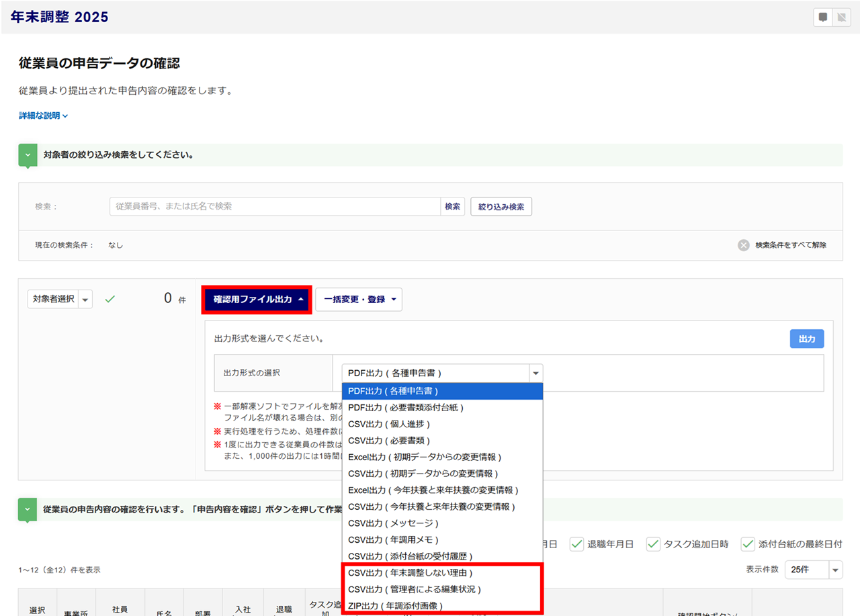Expand the 一括変更・登録 dropdown
This screenshot has height=616, width=860.
359,300
